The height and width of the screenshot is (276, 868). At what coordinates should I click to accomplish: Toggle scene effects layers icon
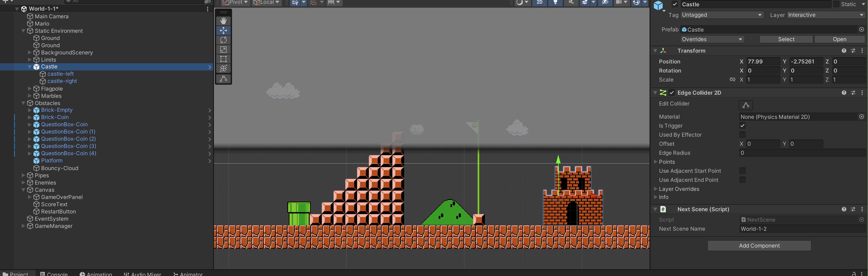coord(585,2)
